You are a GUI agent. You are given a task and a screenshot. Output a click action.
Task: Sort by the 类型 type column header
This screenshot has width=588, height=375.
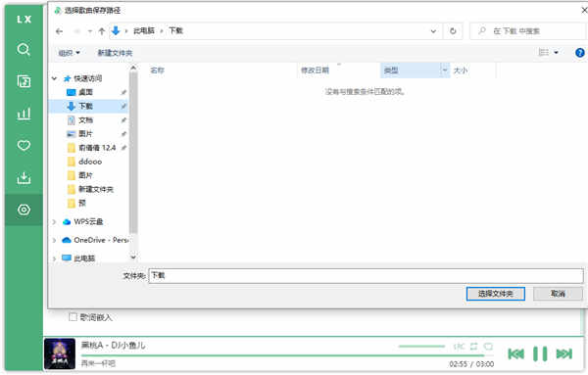coord(391,70)
